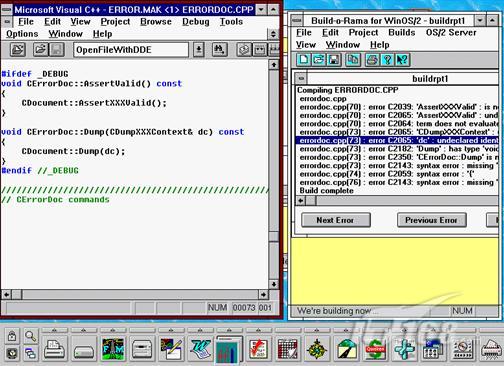504x366 pixels.
Task: Click the compile file icon in Visual C++ toolbar
Action: [244, 50]
